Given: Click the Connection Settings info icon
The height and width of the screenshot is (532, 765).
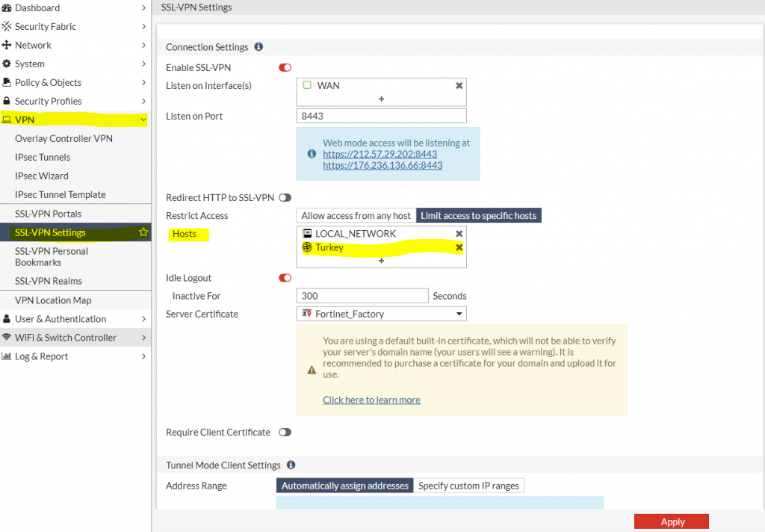Looking at the screenshot, I should pos(258,47).
